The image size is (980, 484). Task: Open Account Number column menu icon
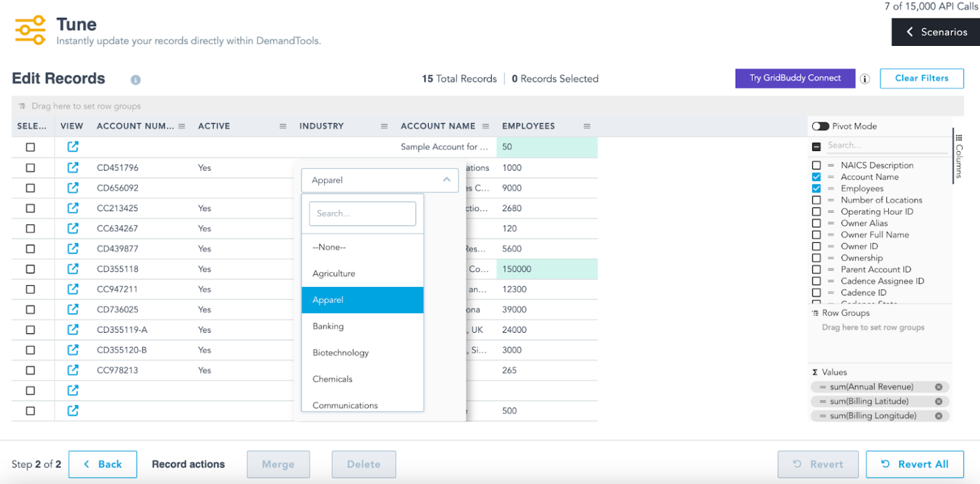point(182,126)
